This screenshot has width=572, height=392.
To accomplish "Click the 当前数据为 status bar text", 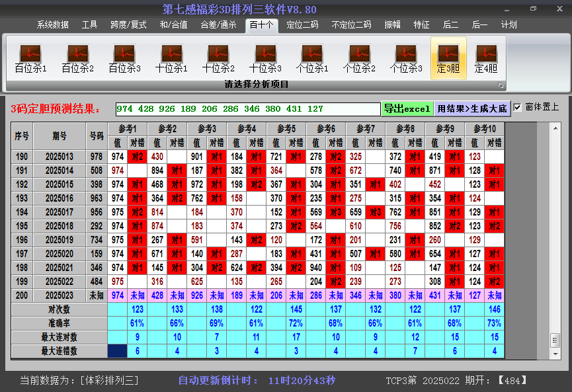I will click(79, 380).
